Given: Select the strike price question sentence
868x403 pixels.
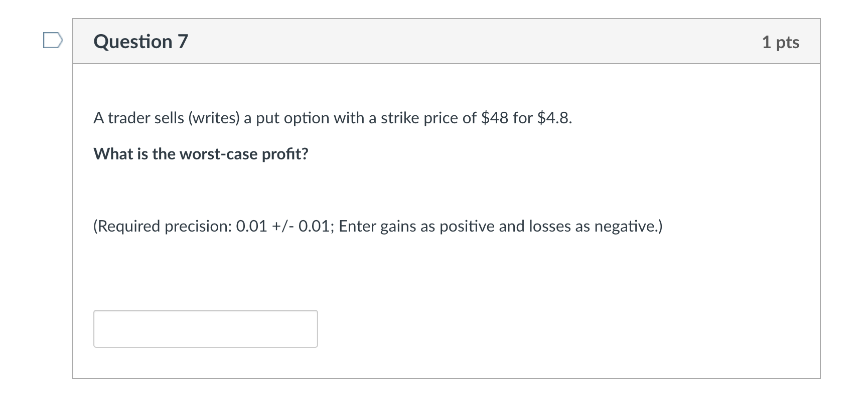Looking at the screenshot, I should pos(332,118).
